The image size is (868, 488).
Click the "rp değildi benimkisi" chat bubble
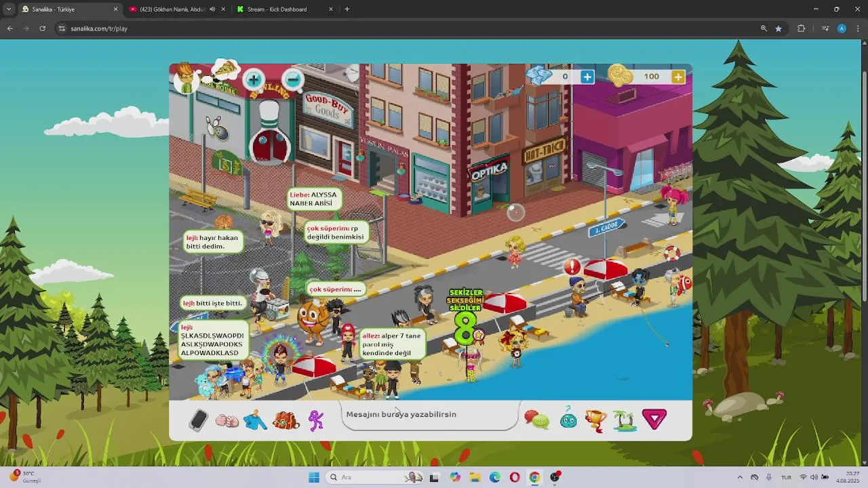336,232
